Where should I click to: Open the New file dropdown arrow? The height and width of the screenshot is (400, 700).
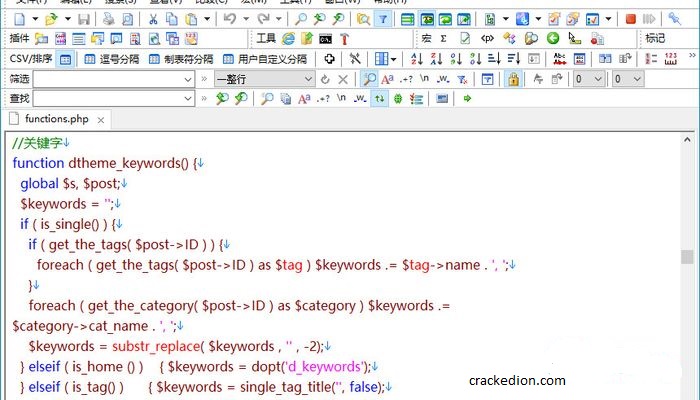35,19
